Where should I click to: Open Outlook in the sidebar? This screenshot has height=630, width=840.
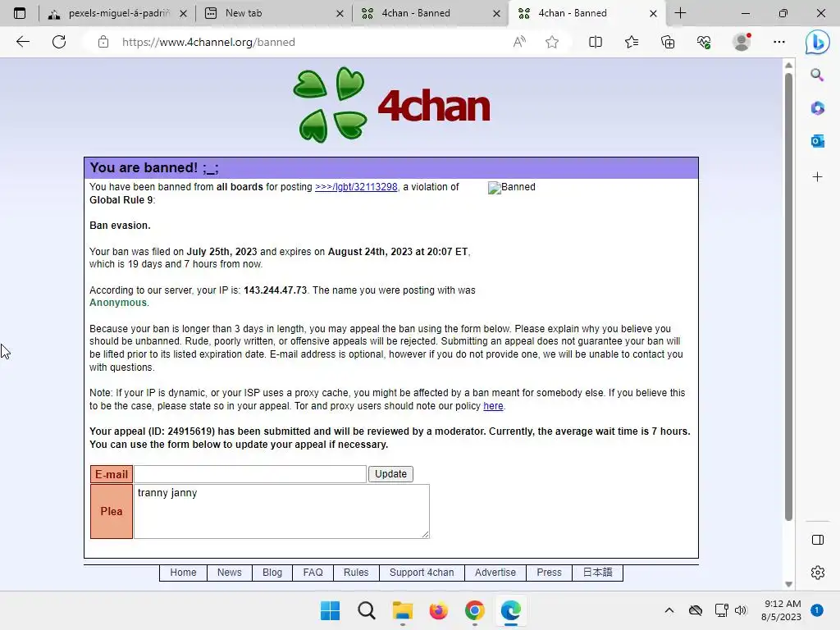point(817,141)
